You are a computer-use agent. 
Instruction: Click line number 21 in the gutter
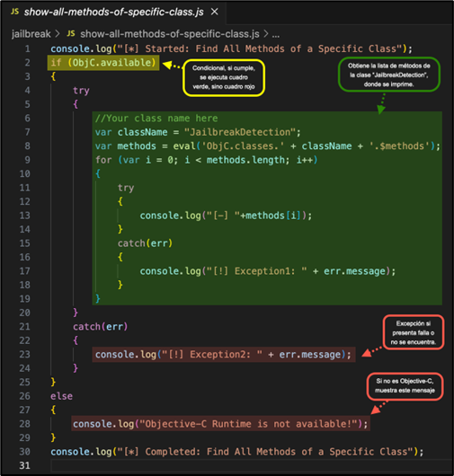(x=25, y=327)
